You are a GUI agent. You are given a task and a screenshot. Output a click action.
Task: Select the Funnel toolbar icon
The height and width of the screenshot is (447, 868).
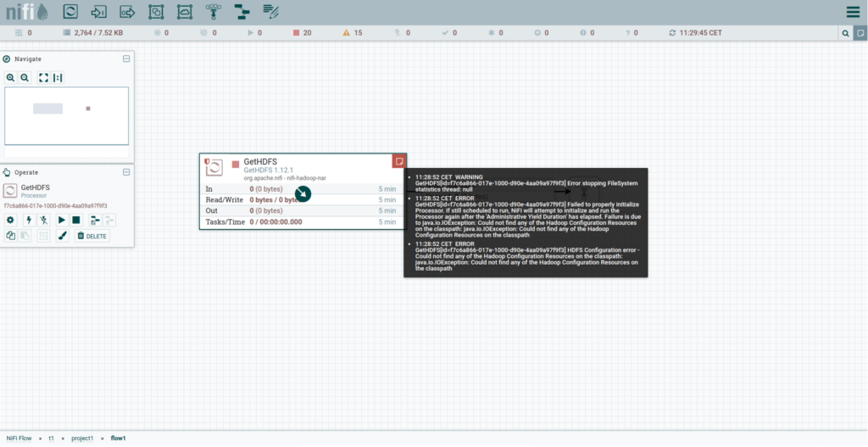click(x=213, y=11)
